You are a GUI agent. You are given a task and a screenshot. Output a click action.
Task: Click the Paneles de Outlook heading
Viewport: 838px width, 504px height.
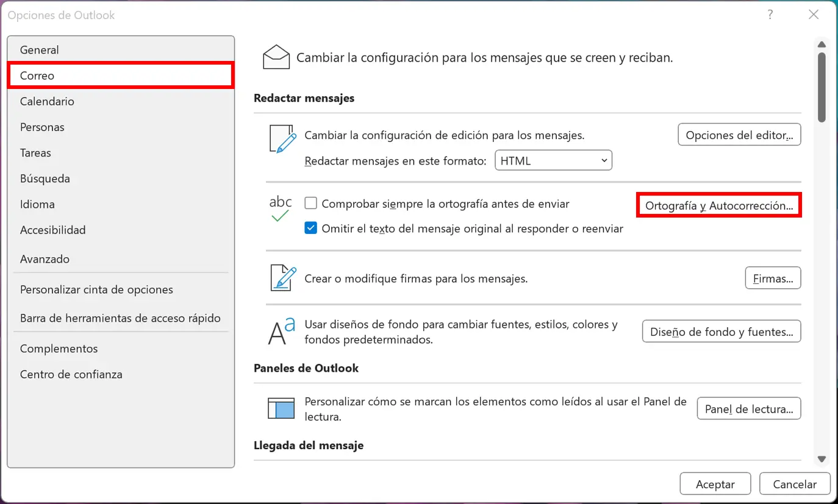click(x=306, y=368)
